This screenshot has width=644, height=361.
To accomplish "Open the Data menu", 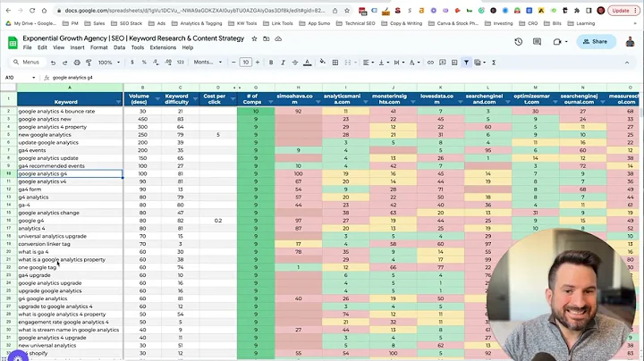I will click(120, 47).
